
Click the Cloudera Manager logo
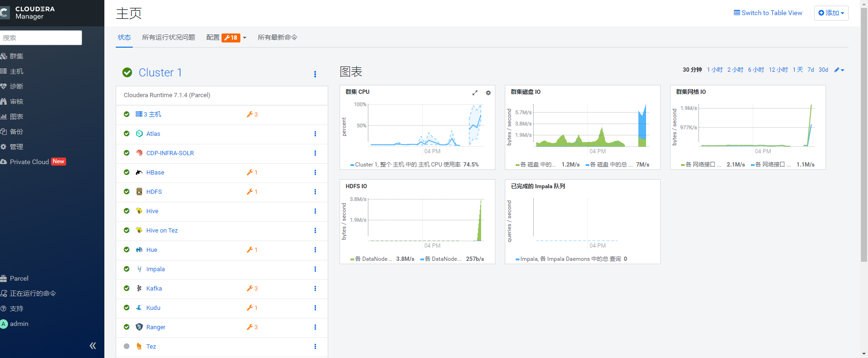pyautogui.click(x=28, y=13)
